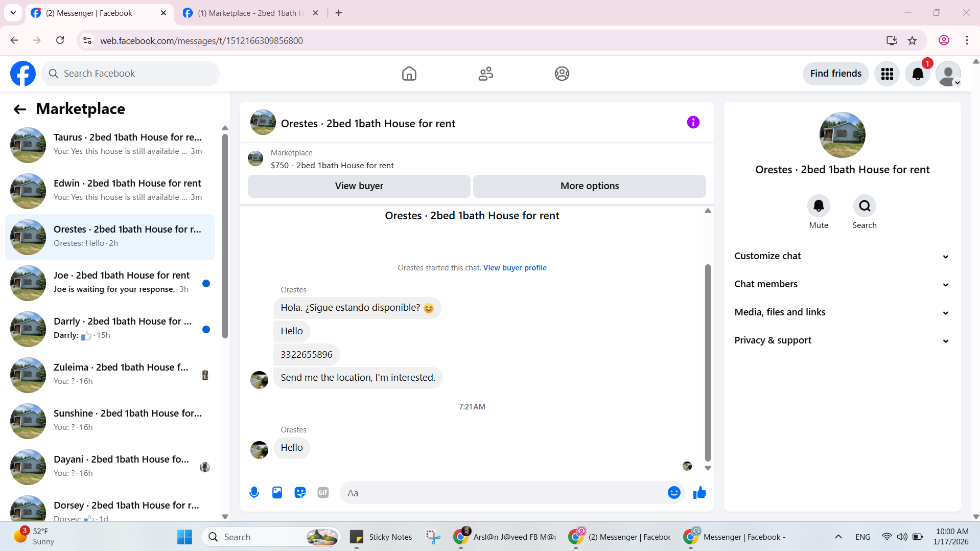Click View buyer button
Image resolution: width=980 pixels, height=551 pixels.
[x=359, y=186]
